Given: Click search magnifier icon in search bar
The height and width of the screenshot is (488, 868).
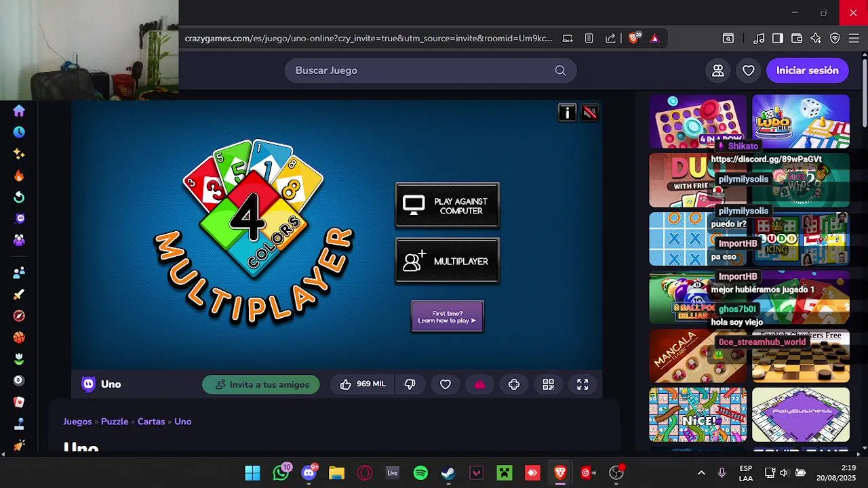Looking at the screenshot, I should point(560,70).
